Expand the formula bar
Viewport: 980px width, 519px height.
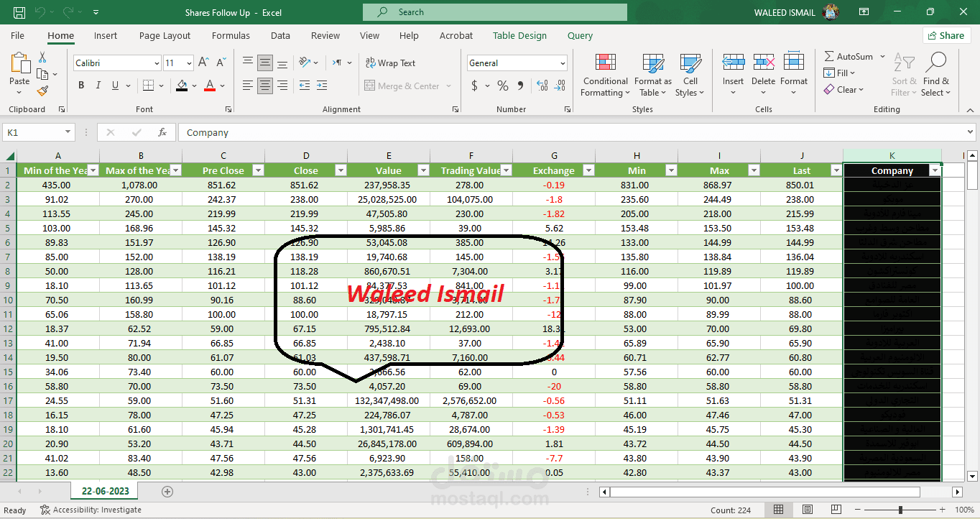point(971,132)
